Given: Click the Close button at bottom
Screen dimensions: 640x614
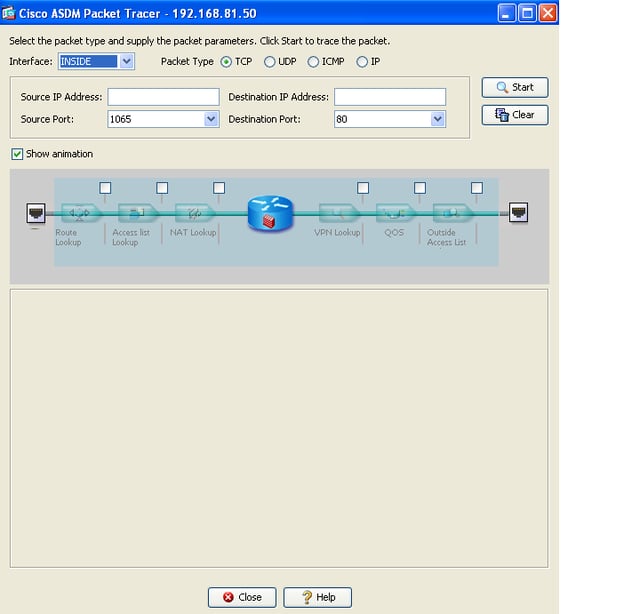Looking at the screenshot, I should (242, 597).
